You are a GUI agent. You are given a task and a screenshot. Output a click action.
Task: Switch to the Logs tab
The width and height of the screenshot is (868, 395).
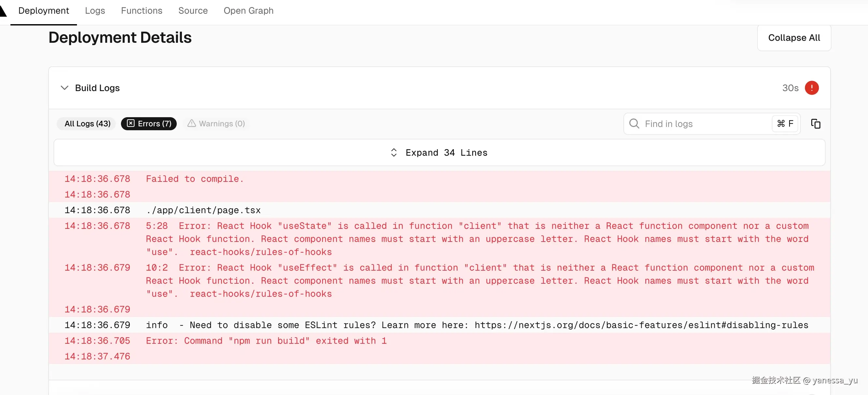[x=95, y=11]
